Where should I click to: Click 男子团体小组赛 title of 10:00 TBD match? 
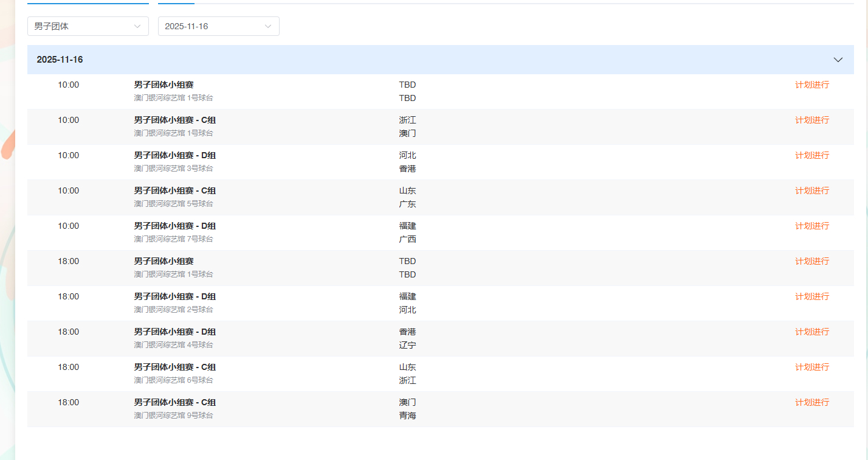(x=164, y=85)
